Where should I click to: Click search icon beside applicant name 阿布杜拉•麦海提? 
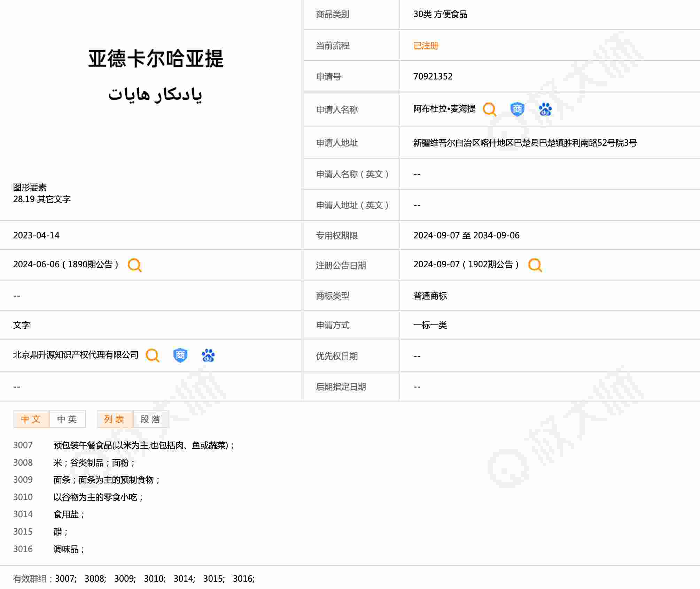pyautogui.click(x=489, y=109)
